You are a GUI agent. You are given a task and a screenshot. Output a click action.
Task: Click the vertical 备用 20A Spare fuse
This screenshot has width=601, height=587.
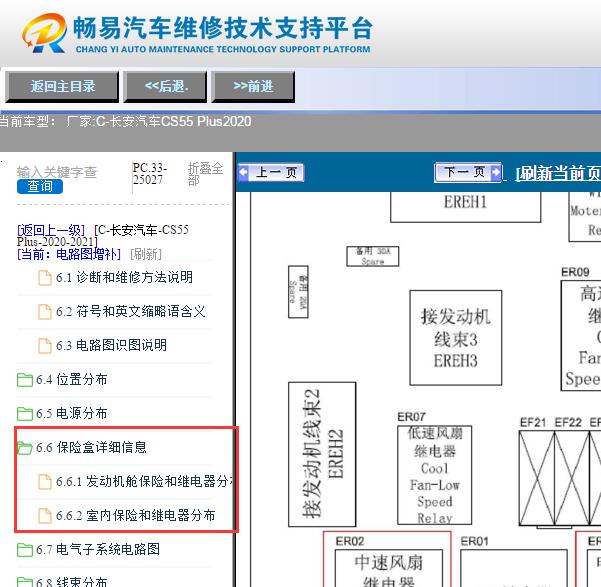(x=298, y=292)
